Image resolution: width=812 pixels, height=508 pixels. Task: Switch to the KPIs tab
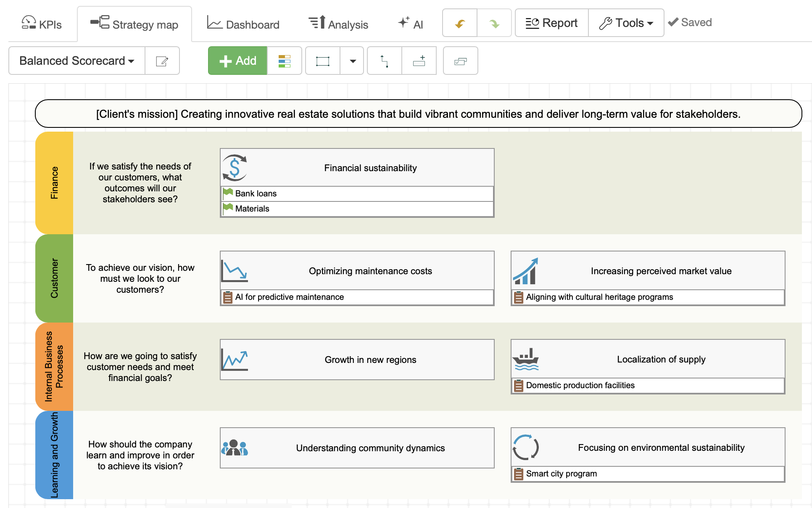42,24
